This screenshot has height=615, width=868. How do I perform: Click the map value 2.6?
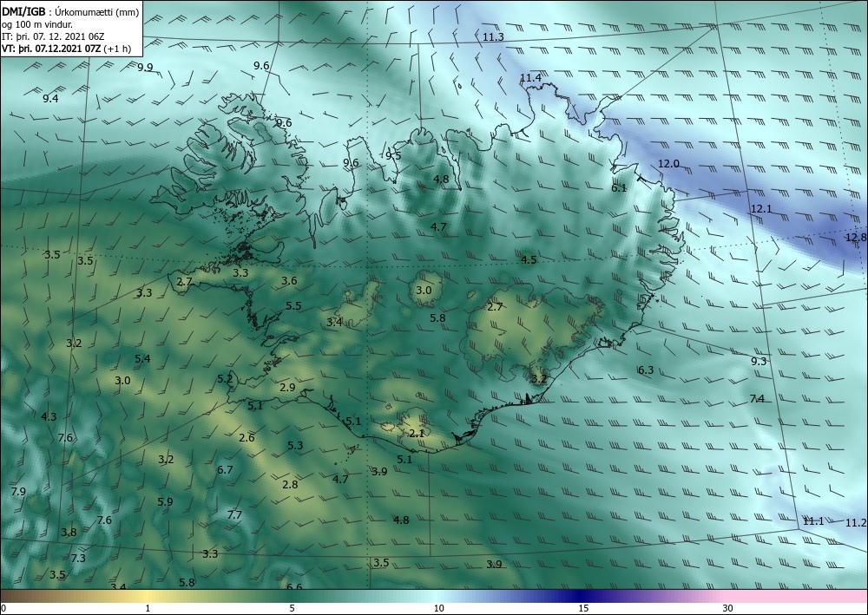[247, 437]
